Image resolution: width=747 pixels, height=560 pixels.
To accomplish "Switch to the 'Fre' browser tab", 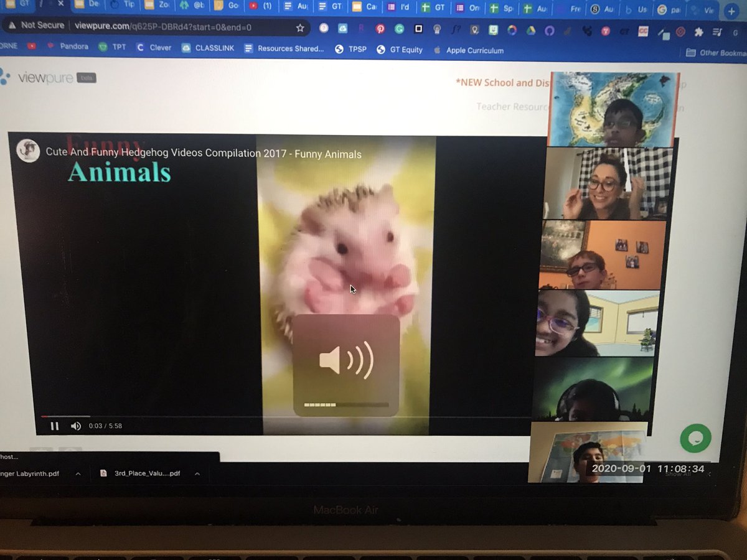I will [x=570, y=9].
